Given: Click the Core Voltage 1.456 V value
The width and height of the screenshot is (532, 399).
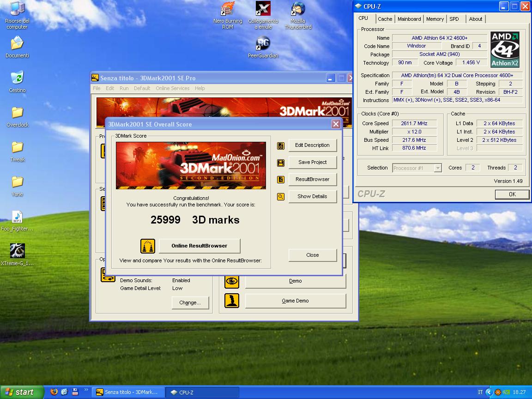Looking at the screenshot, I should coord(471,62).
